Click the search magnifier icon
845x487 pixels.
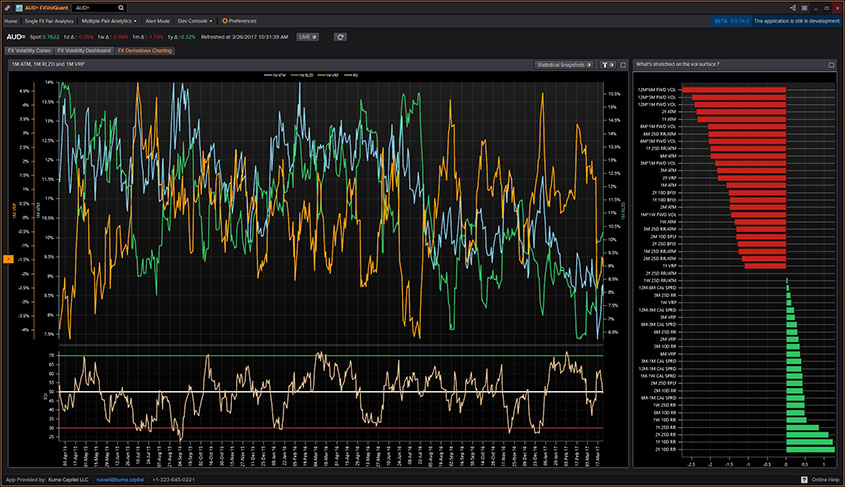coord(121,7)
